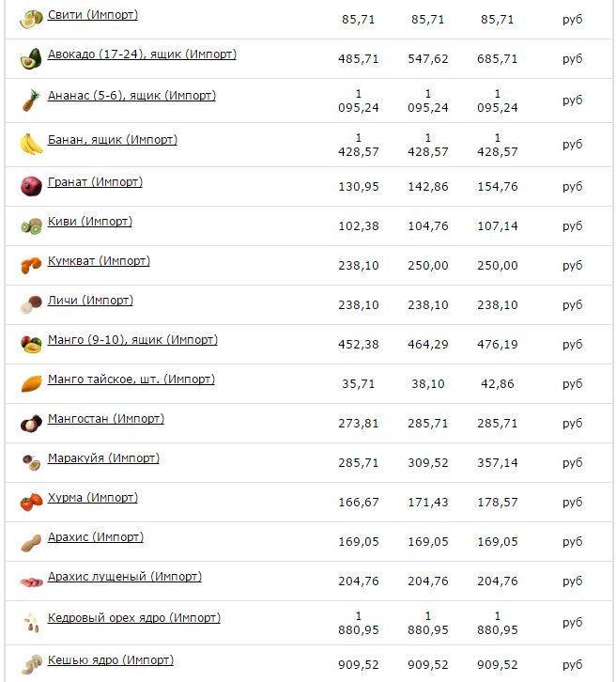Open Арахис лущеный (Импорт) link

[x=125, y=577]
